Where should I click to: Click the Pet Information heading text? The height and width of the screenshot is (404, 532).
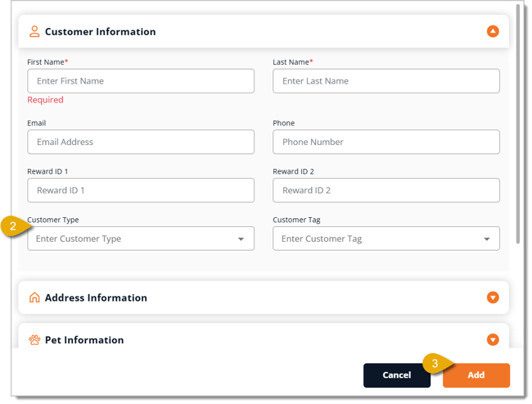(x=84, y=340)
